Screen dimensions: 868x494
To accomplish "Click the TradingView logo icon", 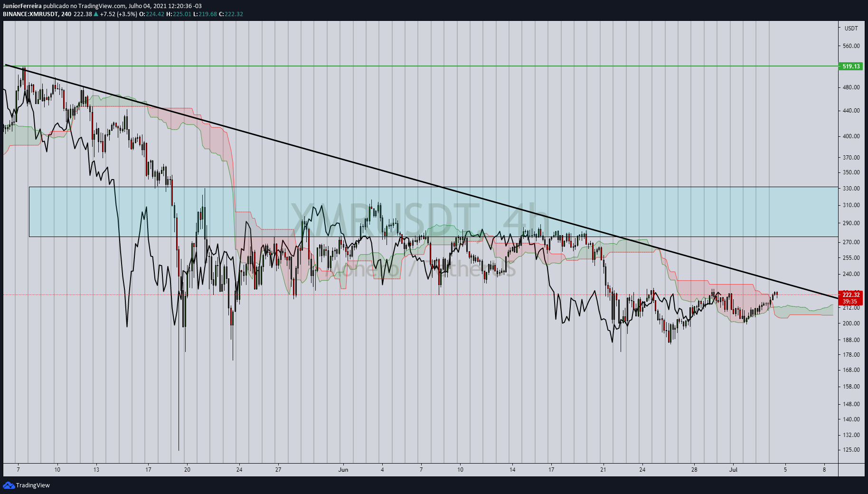I will 9,485.
